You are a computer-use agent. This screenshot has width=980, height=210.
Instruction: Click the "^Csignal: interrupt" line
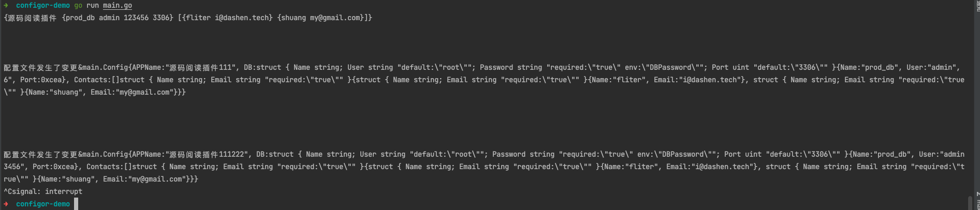(43, 191)
